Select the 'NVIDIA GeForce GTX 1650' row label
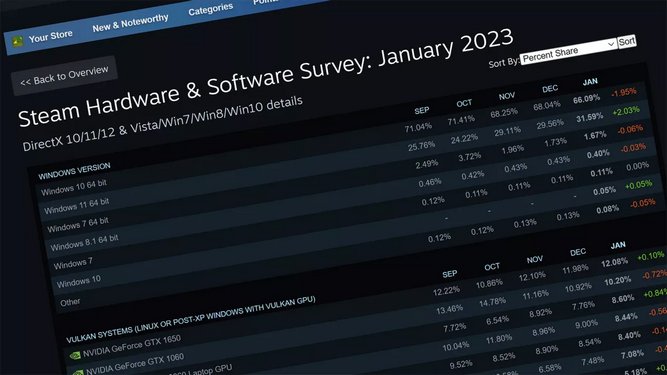 click(132, 346)
